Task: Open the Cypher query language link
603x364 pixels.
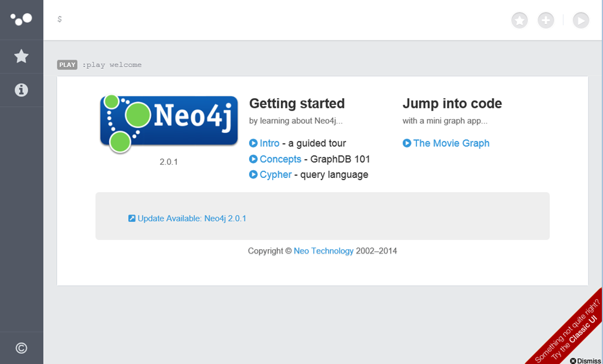Action: tap(276, 174)
